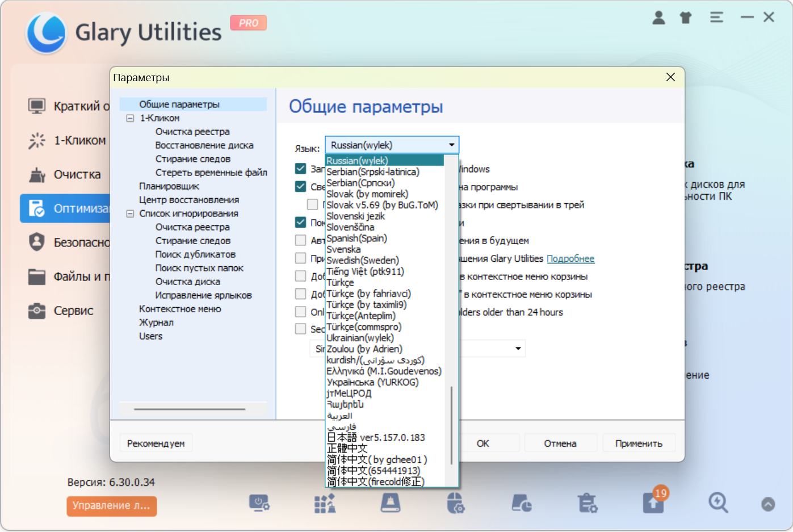
Task: Click the shield icon beside Безопасно
Action: click(37, 242)
